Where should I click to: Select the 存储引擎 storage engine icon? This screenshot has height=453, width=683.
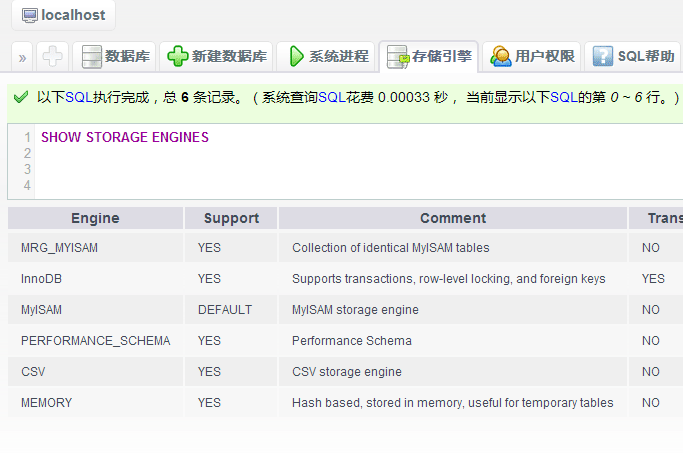click(x=397, y=56)
